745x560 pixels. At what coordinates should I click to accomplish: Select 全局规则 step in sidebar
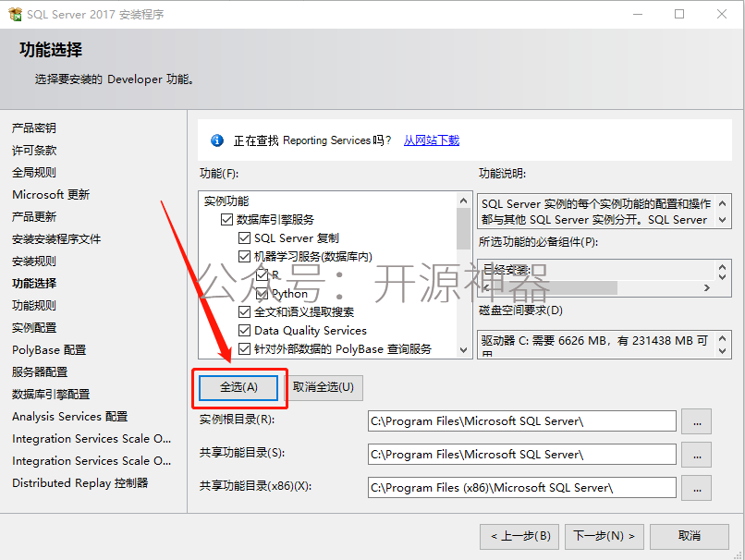pyautogui.click(x=34, y=173)
